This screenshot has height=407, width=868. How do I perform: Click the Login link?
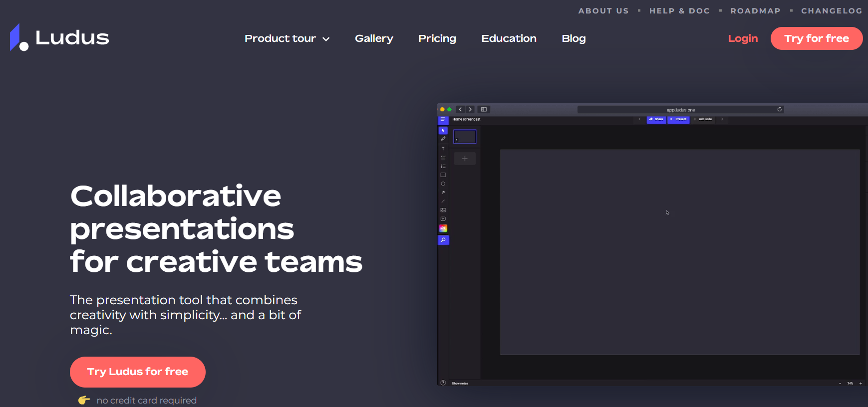tap(743, 38)
